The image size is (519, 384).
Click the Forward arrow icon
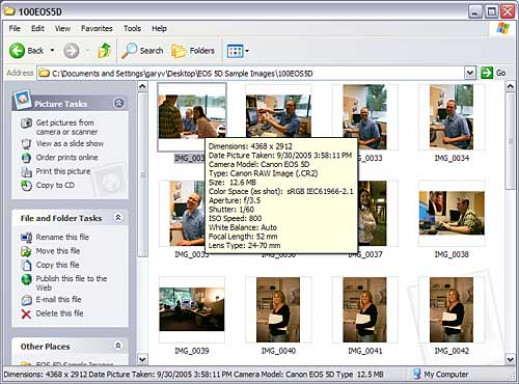(x=71, y=51)
